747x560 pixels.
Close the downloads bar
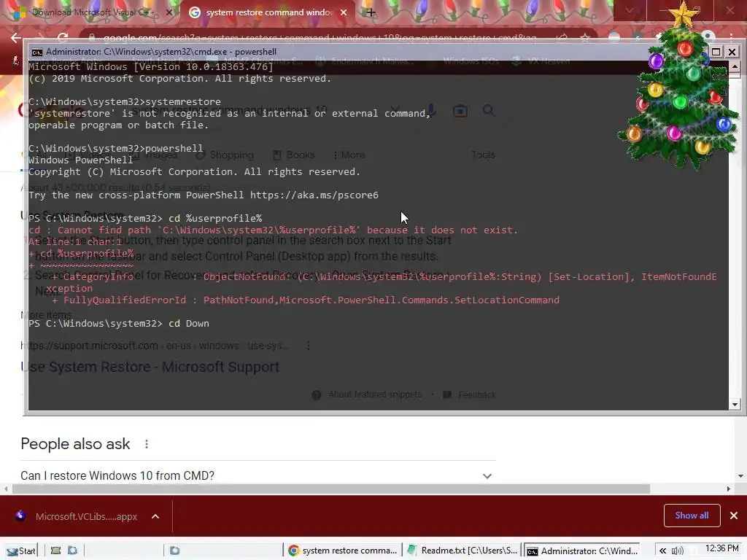tap(734, 516)
